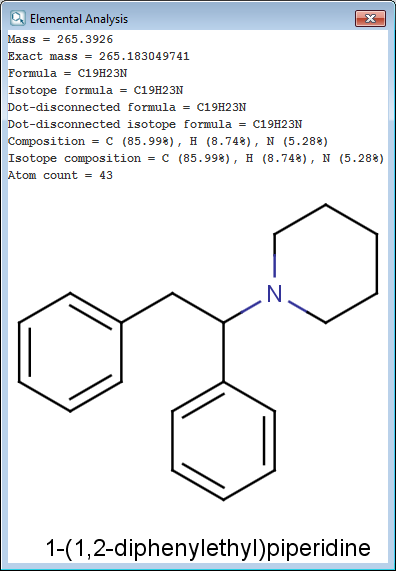
Task: Click the Formula = C19H23N line
Action: point(67,73)
